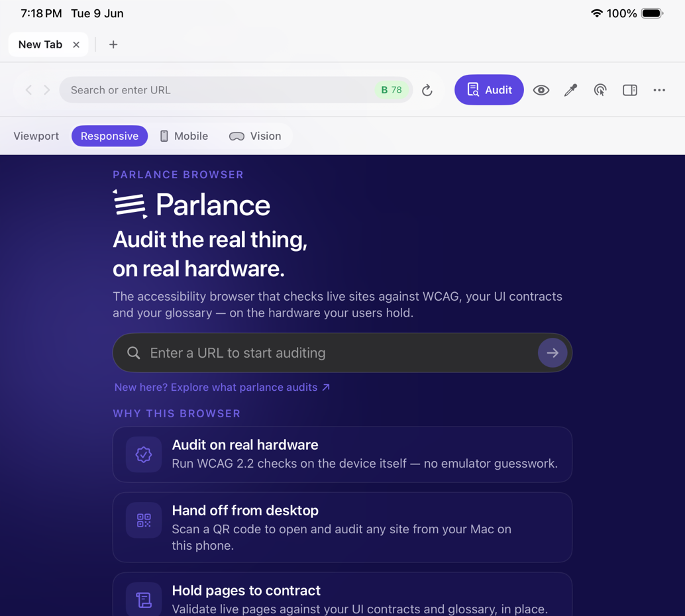Screen dimensions: 685x616
Task: Click the Parlance logo mark
Action: point(131,204)
